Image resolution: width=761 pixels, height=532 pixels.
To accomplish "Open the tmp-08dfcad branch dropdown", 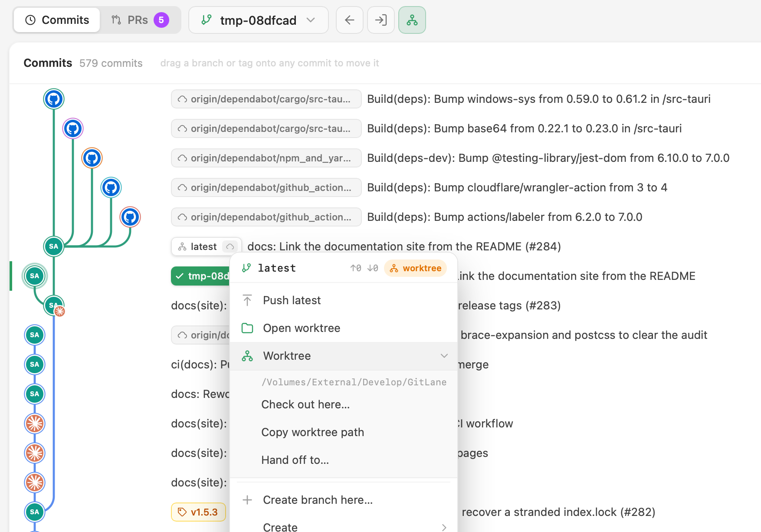I will click(x=258, y=20).
